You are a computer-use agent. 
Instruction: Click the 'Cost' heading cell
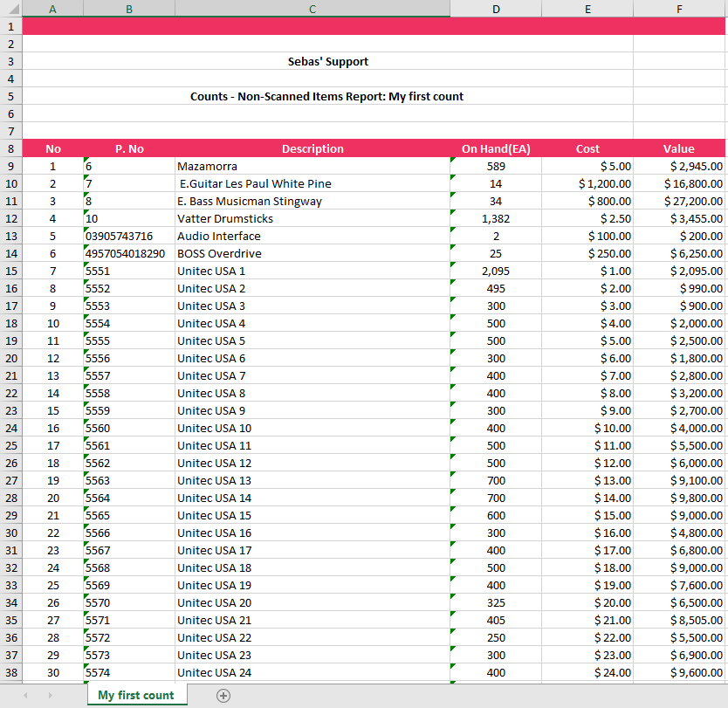click(x=587, y=148)
